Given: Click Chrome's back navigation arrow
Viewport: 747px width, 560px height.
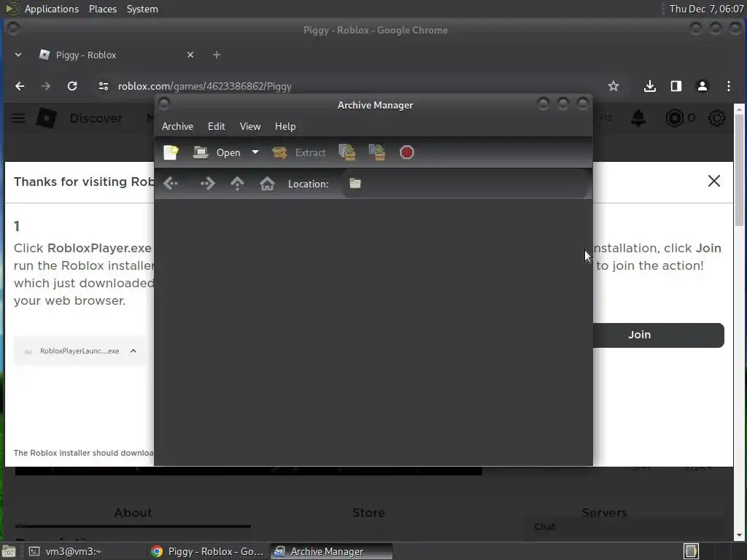Looking at the screenshot, I should click(x=20, y=86).
